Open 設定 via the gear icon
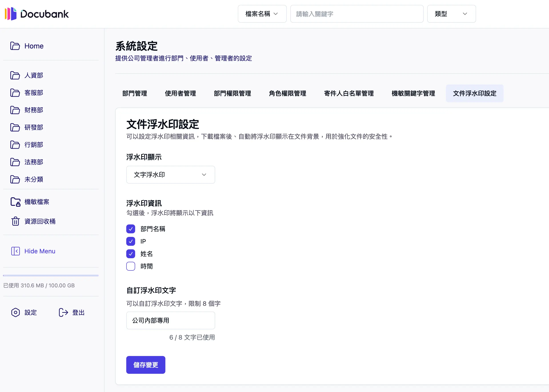The image size is (549, 392). click(x=24, y=312)
